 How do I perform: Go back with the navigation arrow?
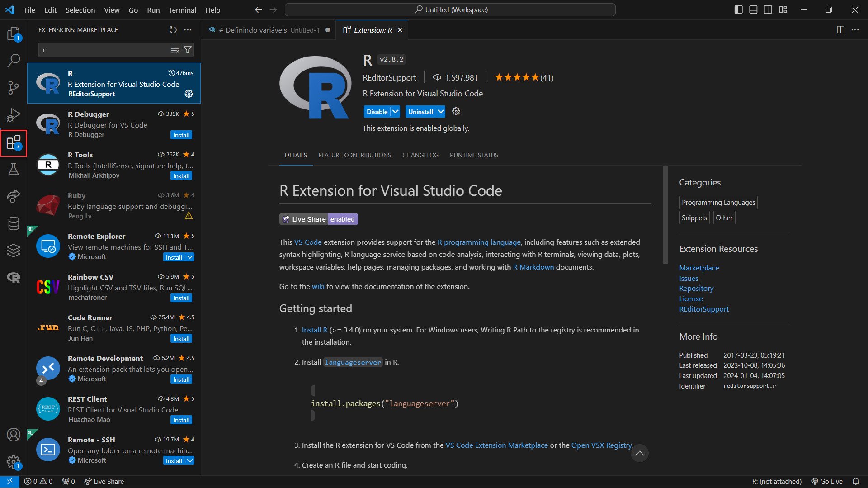(x=258, y=9)
